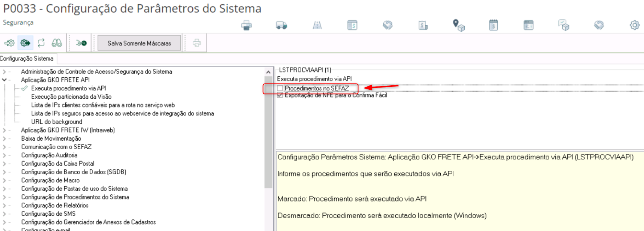The height and width of the screenshot is (231, 644).
Task: Select Baixa de Movimentação label
Action: click(x=51, y=138)
